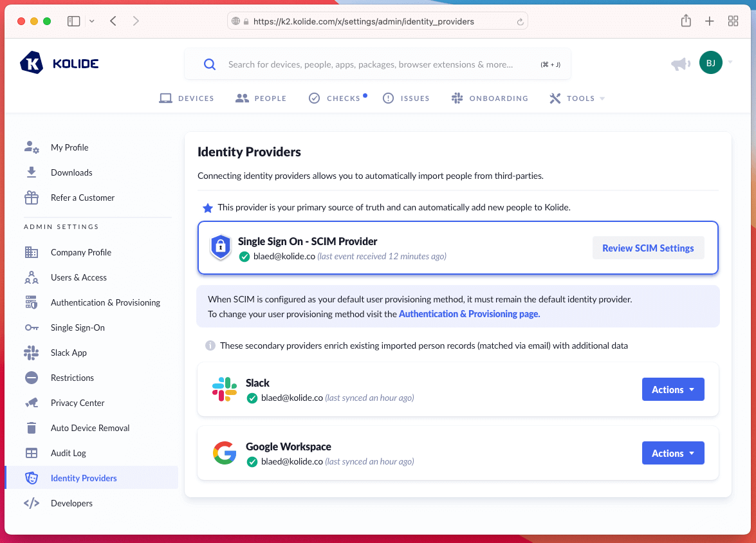Select the Checks menu icon
This screenshot has height=543, width=756.
pos(315,98)
